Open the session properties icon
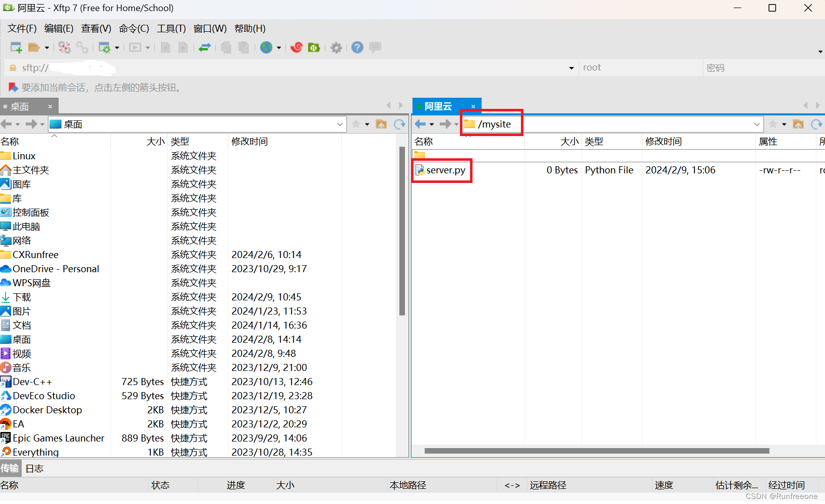 (x=104, y=47)
